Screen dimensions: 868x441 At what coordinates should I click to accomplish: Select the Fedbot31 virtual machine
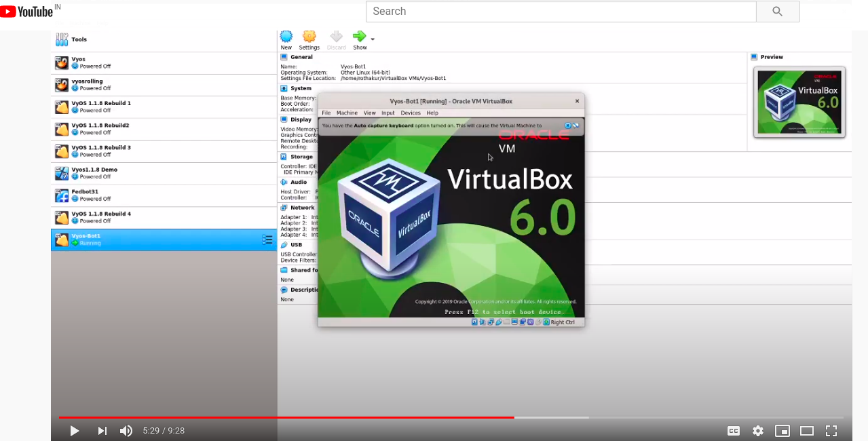click(x=85, y=195)
